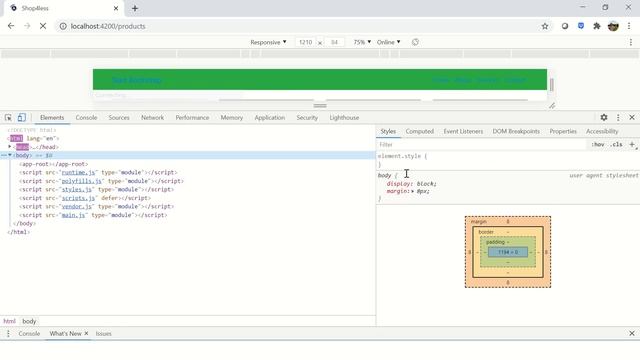
Task: Open the Online throttling dropdown
Action: [x=389, y=42]
